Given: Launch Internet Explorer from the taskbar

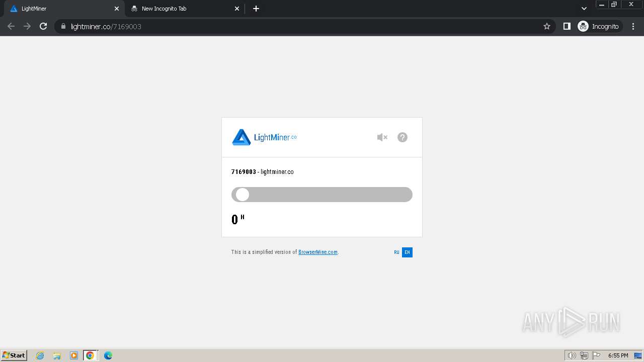Looking at the screenshot, I should coord(40,355).
